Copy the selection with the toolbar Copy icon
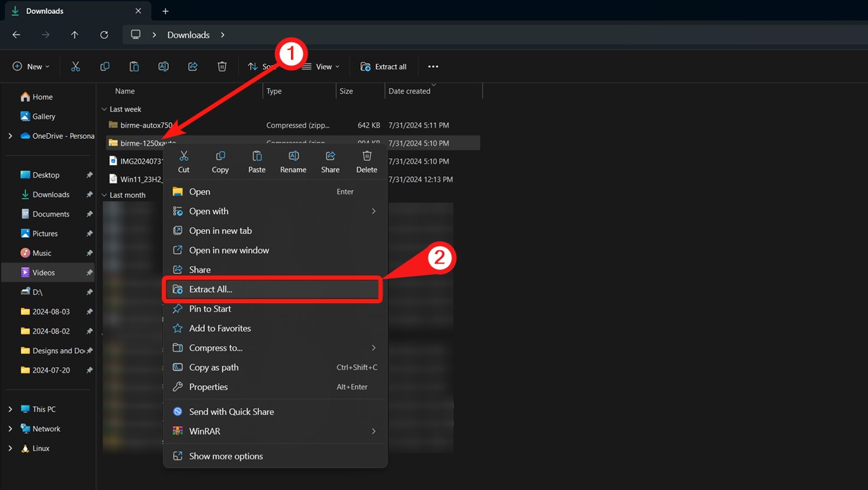Screen dimensions: 868x490 tap(104, 66)
